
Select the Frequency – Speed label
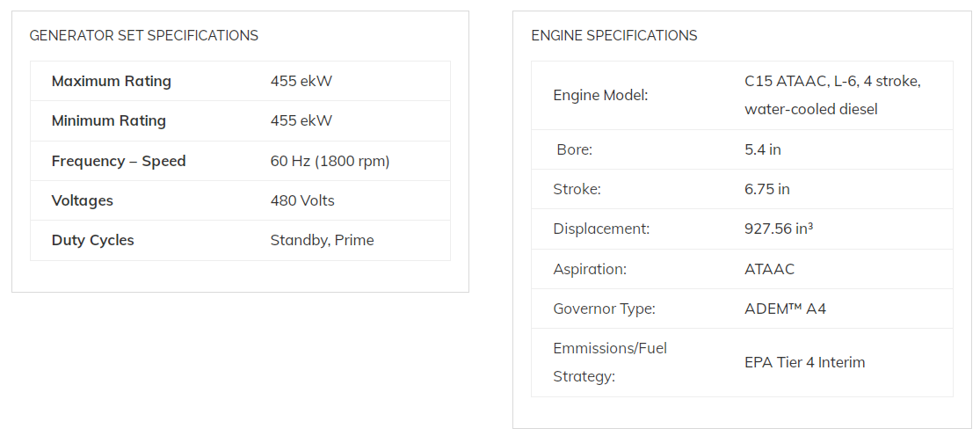point(119,161)
